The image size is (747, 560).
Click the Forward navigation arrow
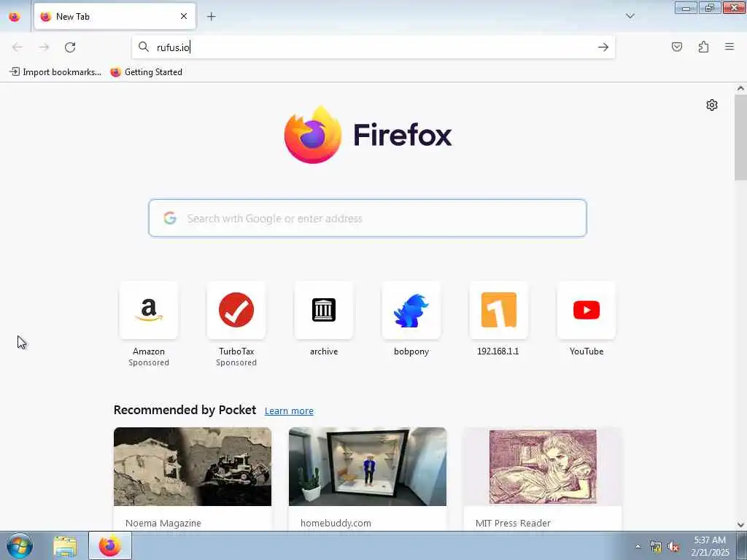[x=44, y=47]
